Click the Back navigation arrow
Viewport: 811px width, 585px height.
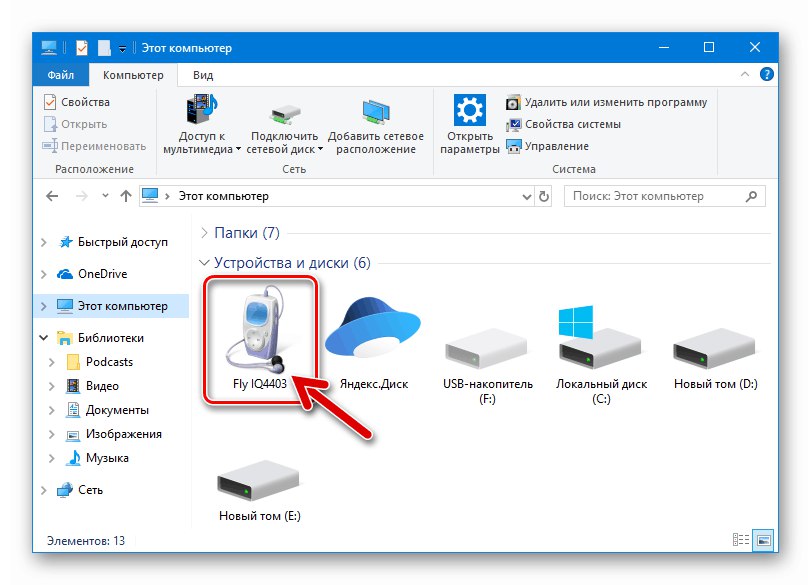52,196
